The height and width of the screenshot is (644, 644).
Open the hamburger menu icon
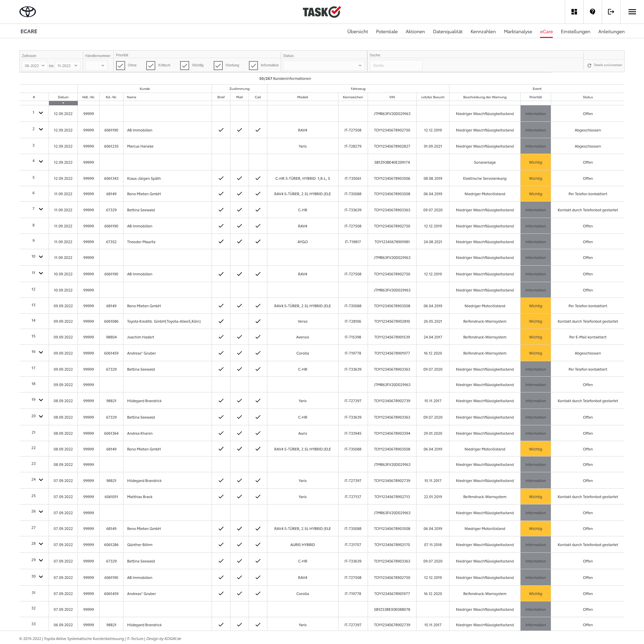pos(632,12)
